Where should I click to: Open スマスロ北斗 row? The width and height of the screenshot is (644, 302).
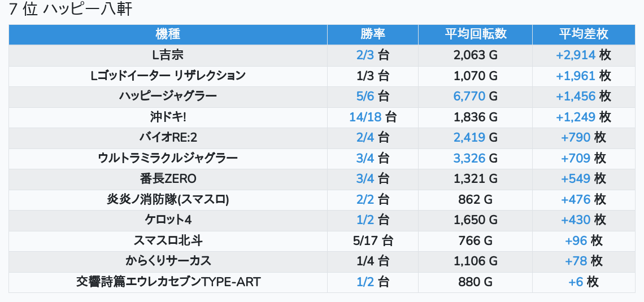pyautogui.click(x=322, y=241)
